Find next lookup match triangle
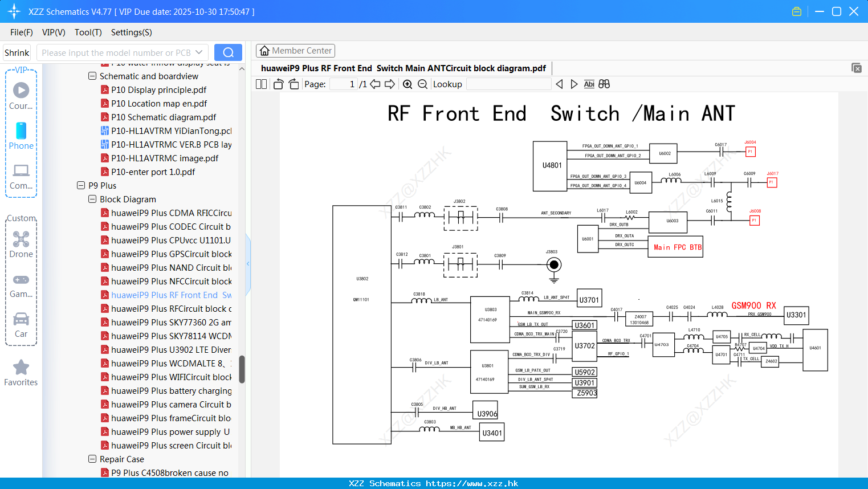The image size is (868, 489). 574,84
